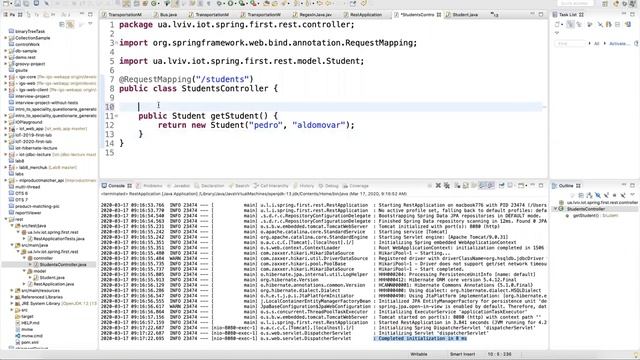Select StudentsController.java in Package Explorer
Viewport: 640px width, 360px height.
[63, 264]
